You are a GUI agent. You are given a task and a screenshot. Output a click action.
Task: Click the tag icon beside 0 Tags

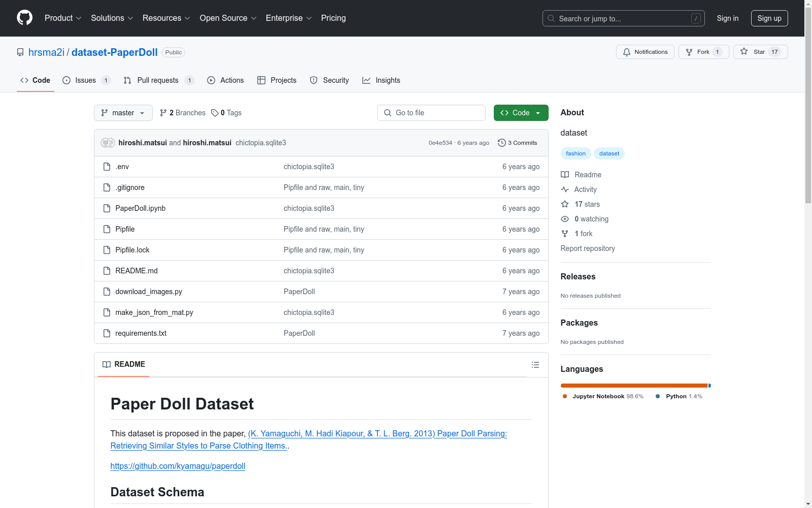(215, 113)
